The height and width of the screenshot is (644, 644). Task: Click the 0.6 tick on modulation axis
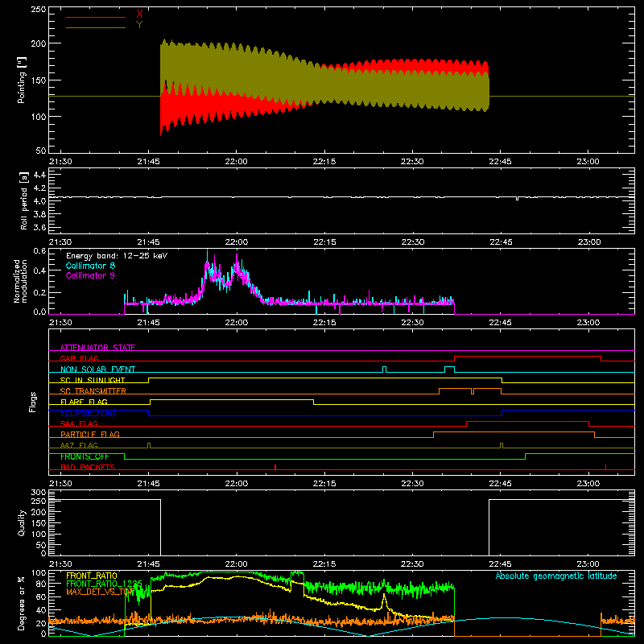pos(39,251)
